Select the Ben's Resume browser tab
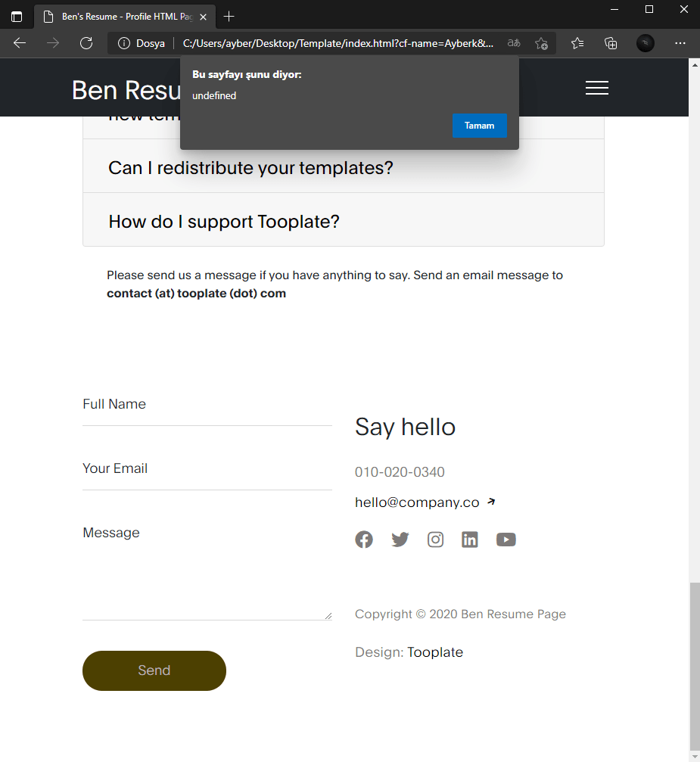 tap(124, 17)
